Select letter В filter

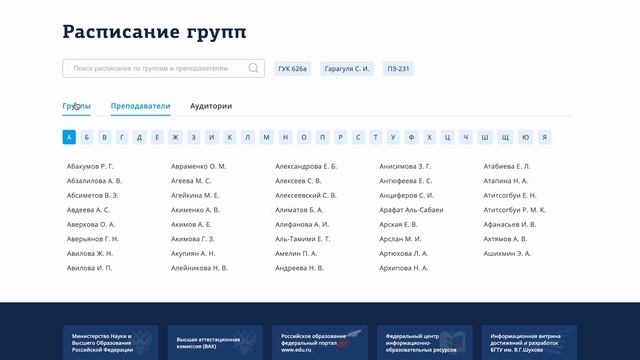click(104, 137)
